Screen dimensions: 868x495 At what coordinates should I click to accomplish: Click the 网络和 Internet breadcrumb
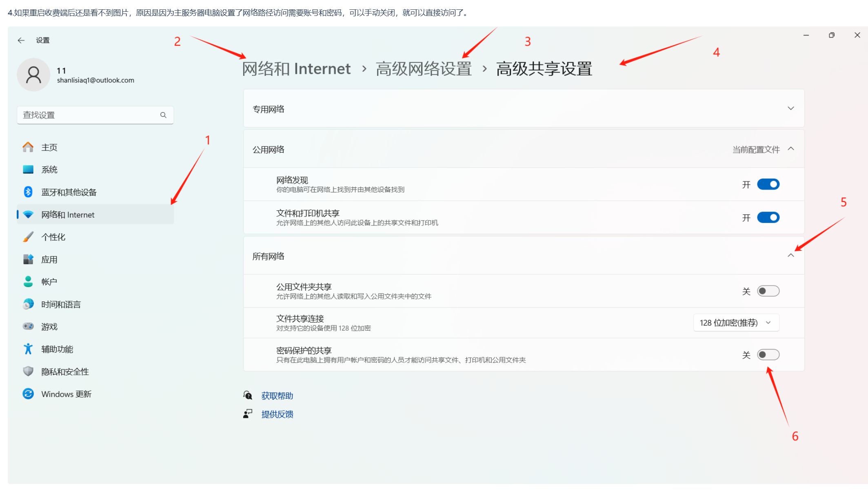[296, 69]
